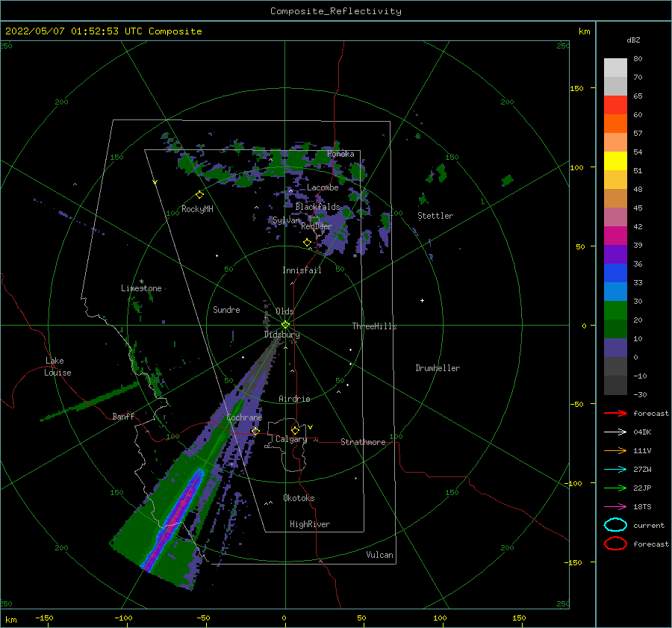Select the magenta 39-42 dBZ legend swatch
The width and height of the screenshot is (672, 628).
coord(615,236)
